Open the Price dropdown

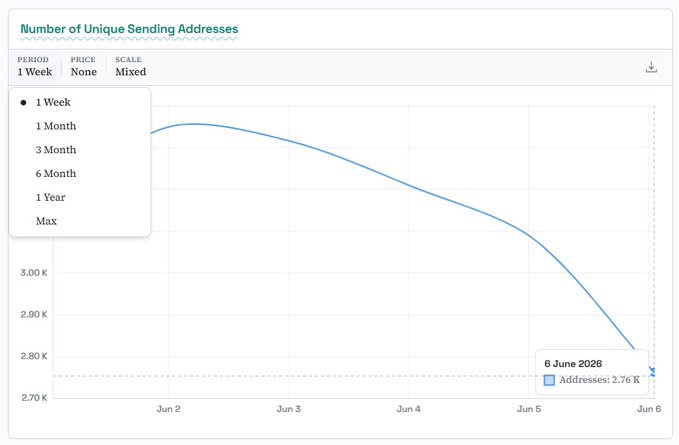[84, 67]
